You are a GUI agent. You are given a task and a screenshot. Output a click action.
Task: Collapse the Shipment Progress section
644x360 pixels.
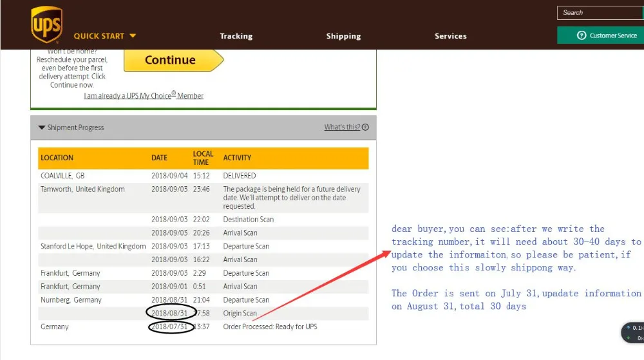click(71, 128)
